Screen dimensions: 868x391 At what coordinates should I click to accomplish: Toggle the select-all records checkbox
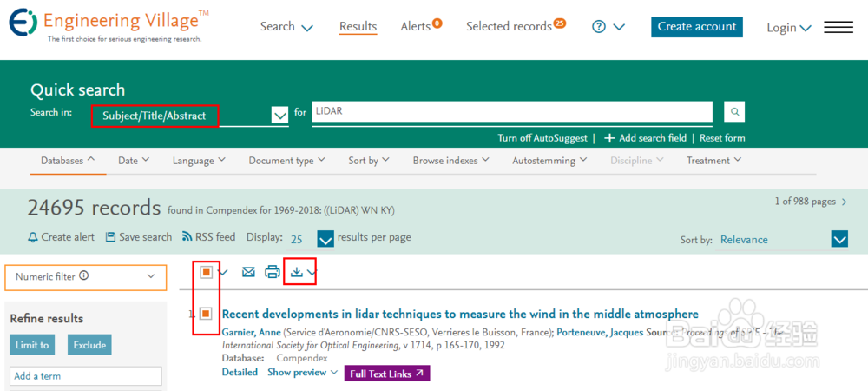point(206,272)
